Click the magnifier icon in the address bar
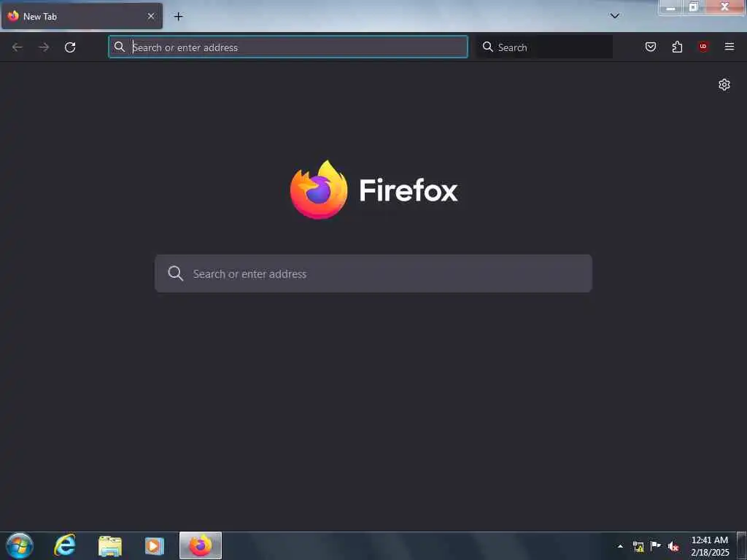The width and height of the screenshot is (747, 560). pyautogui.click(x=120, y=47)
